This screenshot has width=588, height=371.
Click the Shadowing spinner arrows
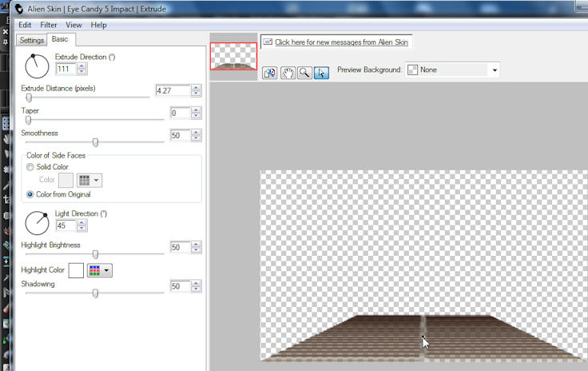196,286
